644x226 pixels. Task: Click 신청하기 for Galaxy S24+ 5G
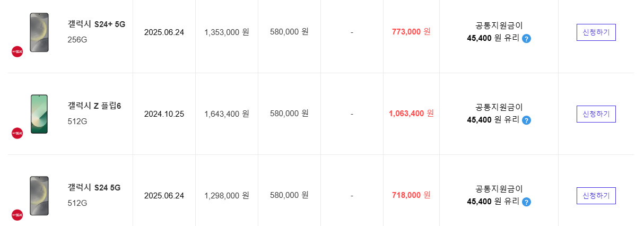(596, 32)
